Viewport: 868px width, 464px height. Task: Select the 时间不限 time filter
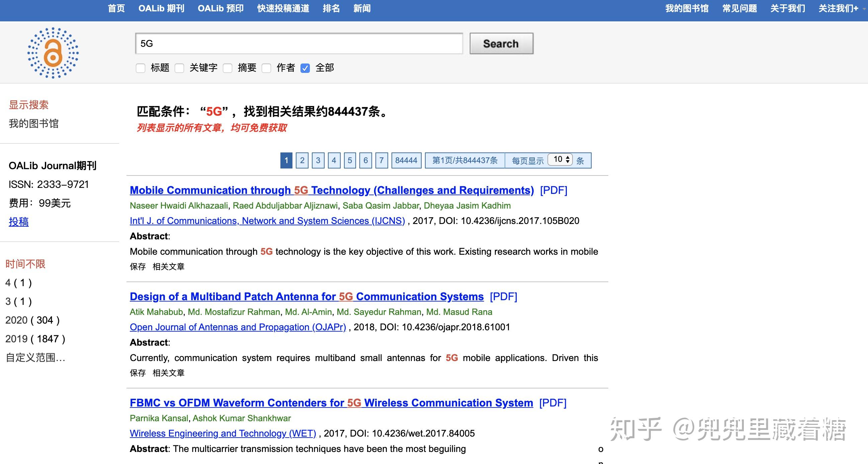25,264
